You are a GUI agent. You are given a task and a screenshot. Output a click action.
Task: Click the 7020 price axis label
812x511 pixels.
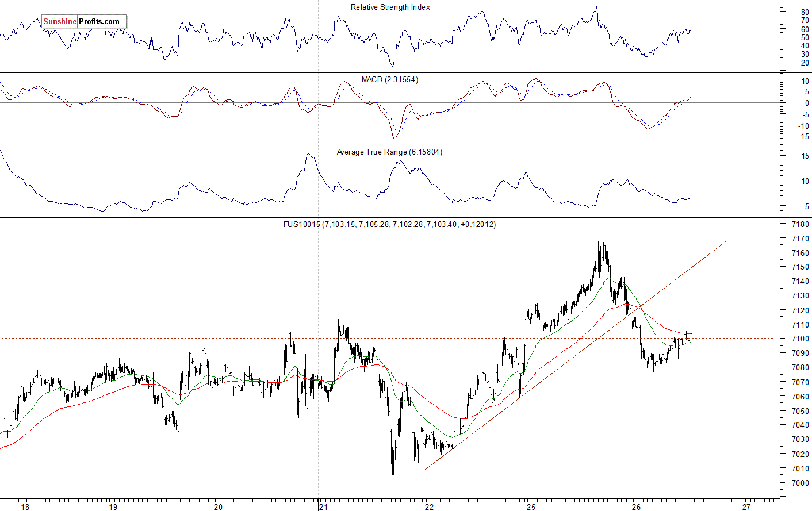[800, 454]
